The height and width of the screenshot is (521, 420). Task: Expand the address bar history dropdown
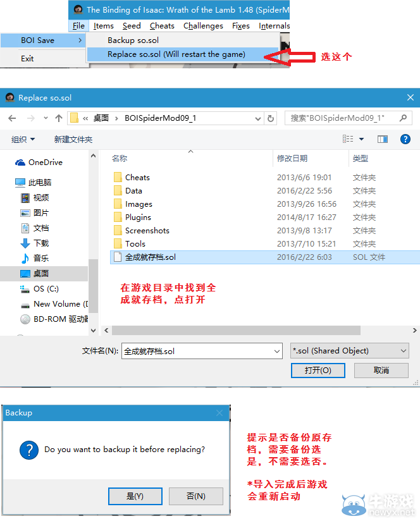point(258,119)
